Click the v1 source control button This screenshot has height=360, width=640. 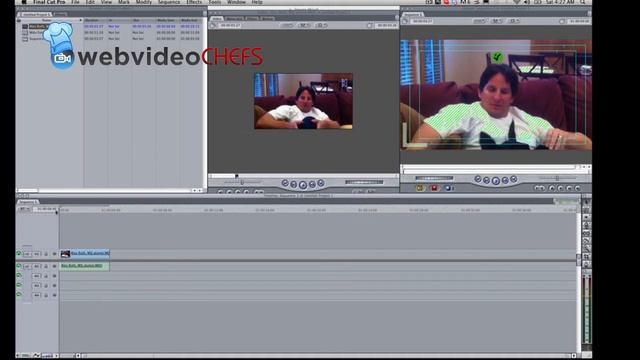(27, 254)
